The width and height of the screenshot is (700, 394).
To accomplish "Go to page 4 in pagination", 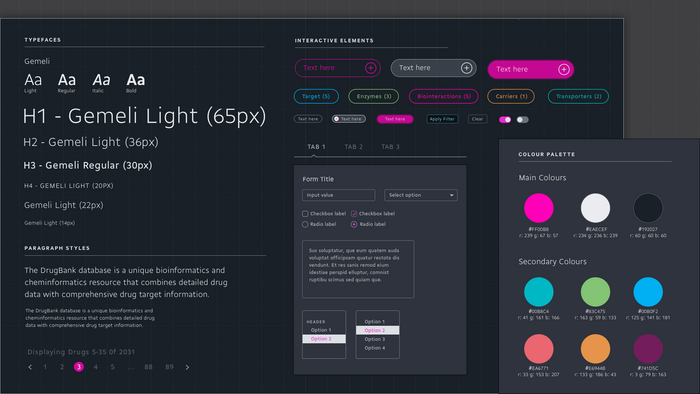I will [96, 367].
